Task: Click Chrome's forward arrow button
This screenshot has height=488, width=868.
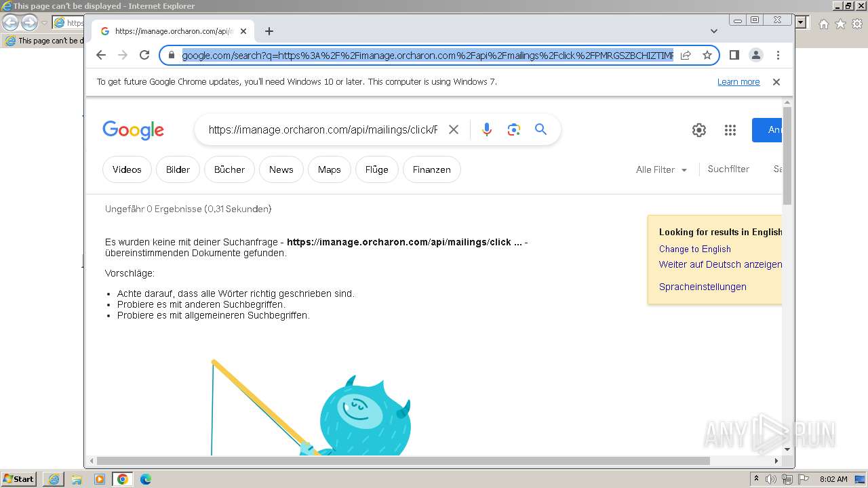Action: click(123, 55)
